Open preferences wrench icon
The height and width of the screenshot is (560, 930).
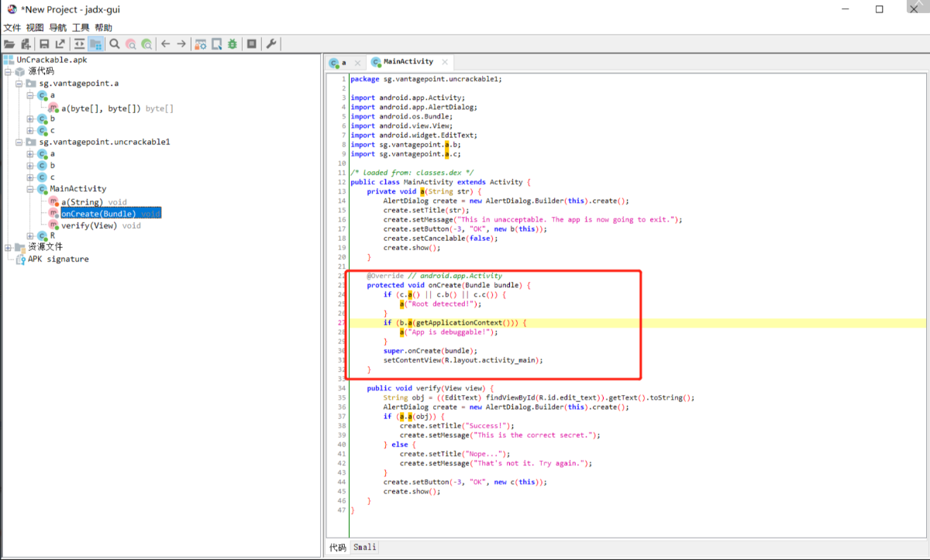click(x=271, y=44)
